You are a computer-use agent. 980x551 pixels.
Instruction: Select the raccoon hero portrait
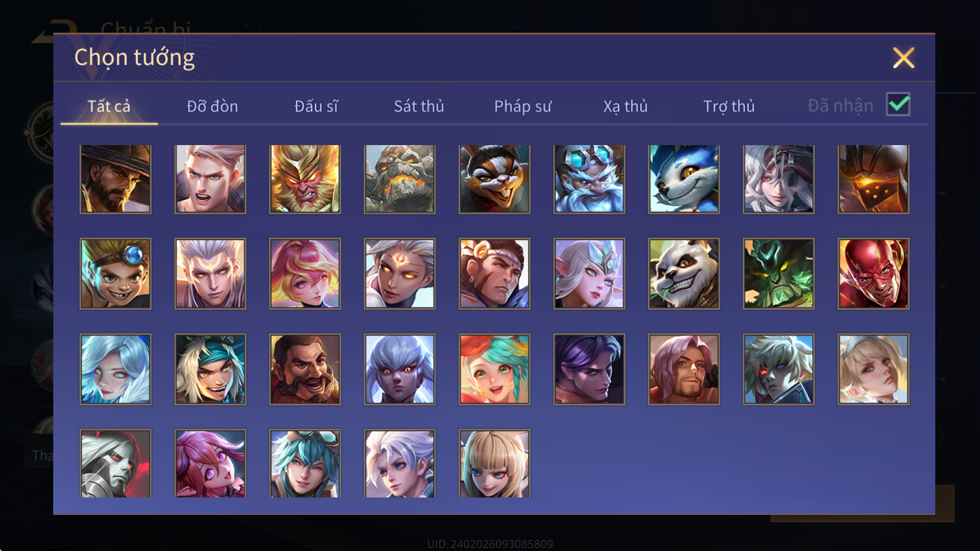(494, 179)
